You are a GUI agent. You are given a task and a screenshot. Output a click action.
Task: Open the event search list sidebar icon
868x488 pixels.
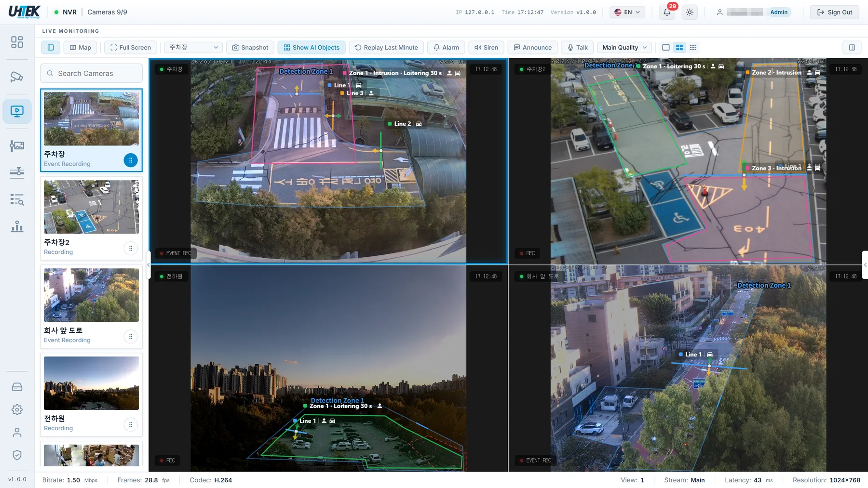pos(17,199)
